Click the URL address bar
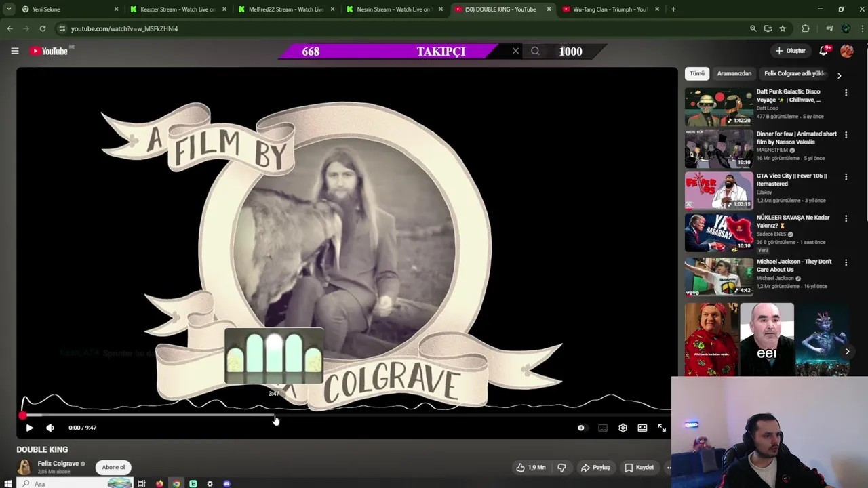 click(x=400, y=28)
